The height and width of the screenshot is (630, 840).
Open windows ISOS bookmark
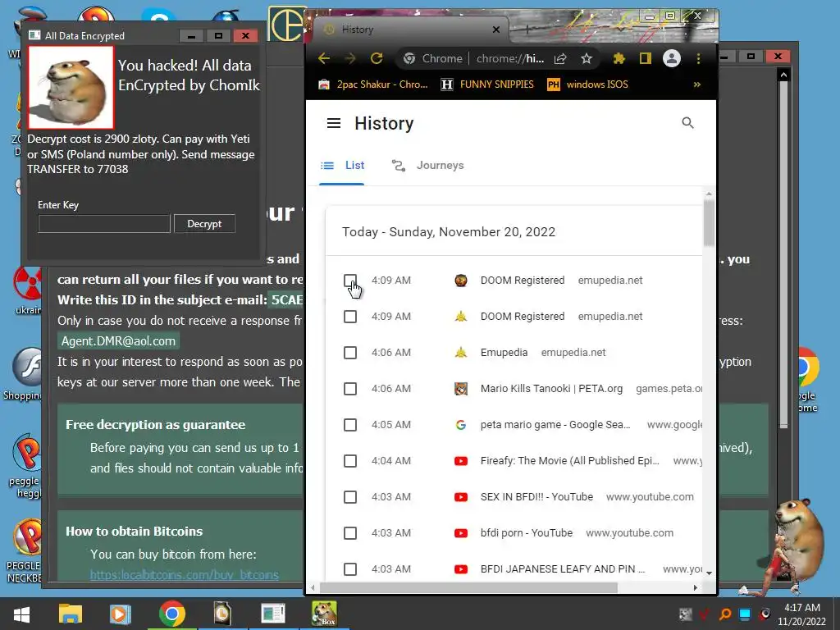point(587,84)
